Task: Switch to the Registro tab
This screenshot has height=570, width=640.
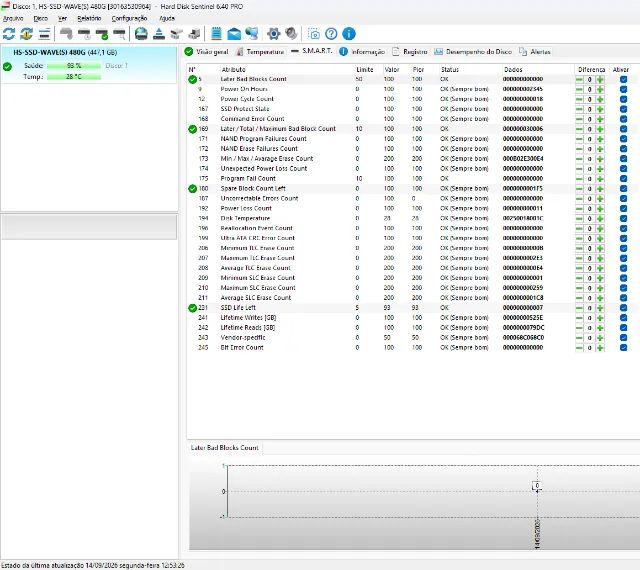Action: (x=409, y=52)
